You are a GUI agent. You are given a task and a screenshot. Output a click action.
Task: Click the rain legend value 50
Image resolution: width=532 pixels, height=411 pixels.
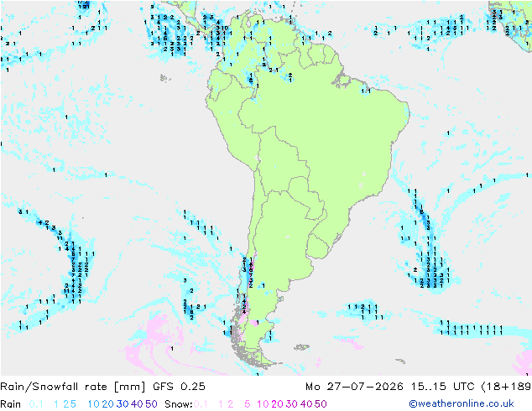pos(151,404)
